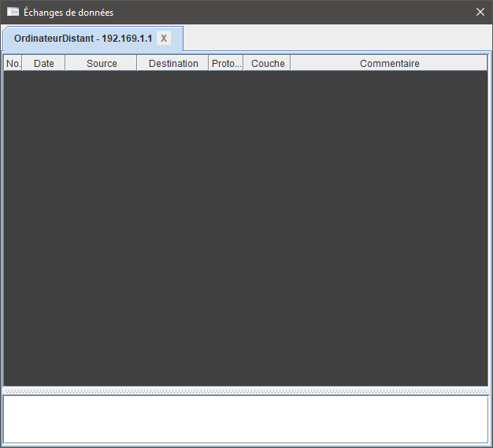Click the Commentaire column header
The width and height of the screenshot is (493, 448).
coord(389,63)
